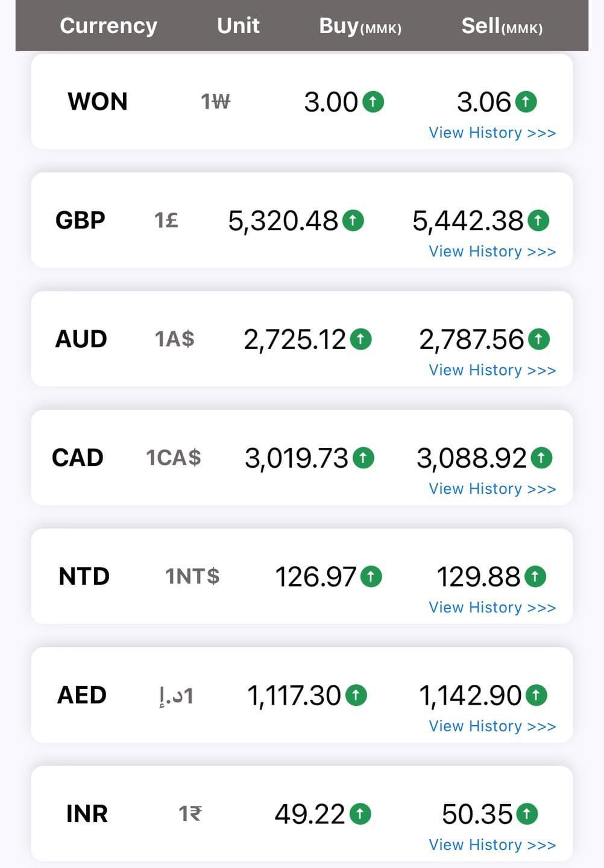Click green arrow next to AUD buy 2,725.12

pos(361,339)
